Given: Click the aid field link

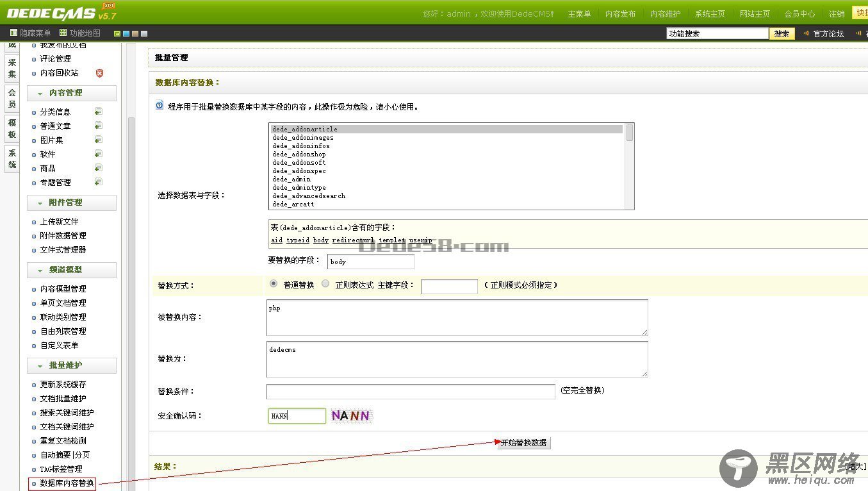Looking at the screenshot, I should [x=277, y=240].
